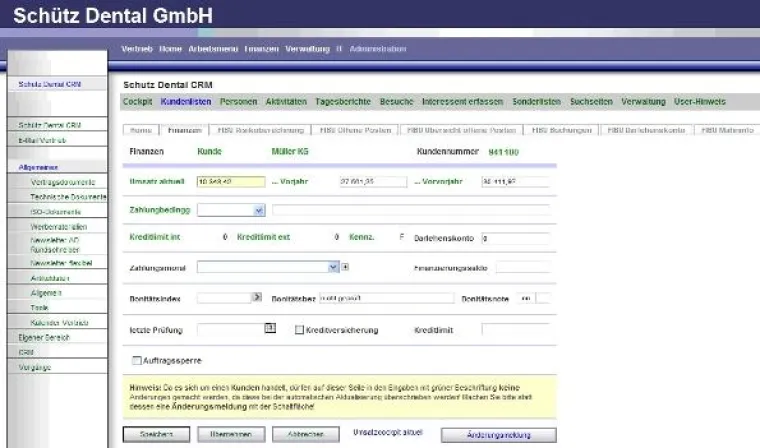Open the Verwaltung top menu

307,49
